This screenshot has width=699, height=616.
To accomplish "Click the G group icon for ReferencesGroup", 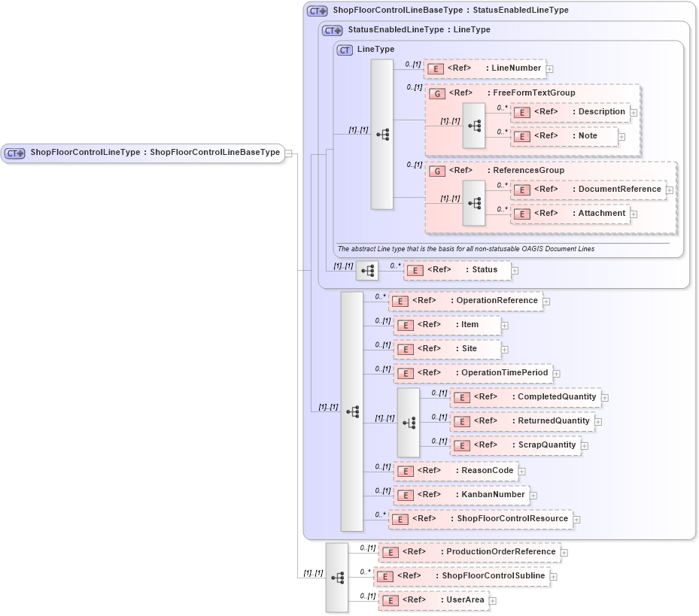I will 437,171.
